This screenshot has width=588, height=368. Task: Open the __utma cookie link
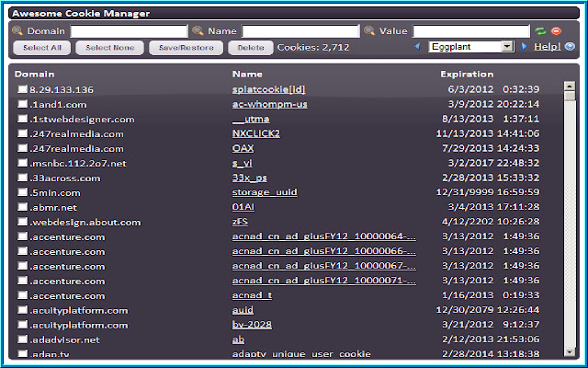(251, 119)
